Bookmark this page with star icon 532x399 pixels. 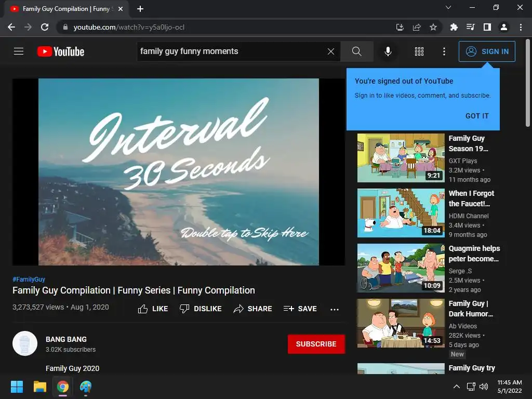pyautogui.click(x=433, y=27)
